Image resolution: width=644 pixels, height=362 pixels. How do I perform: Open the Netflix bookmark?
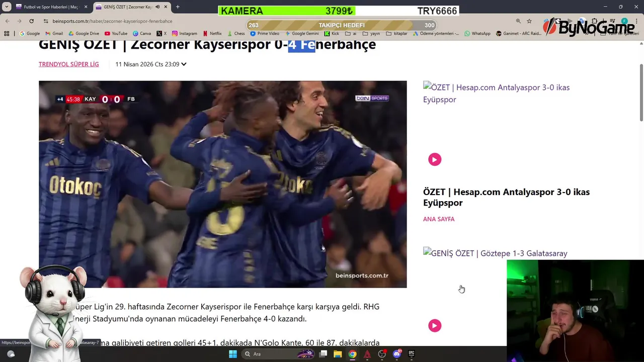pyautogui.click(x=212, y=34)
